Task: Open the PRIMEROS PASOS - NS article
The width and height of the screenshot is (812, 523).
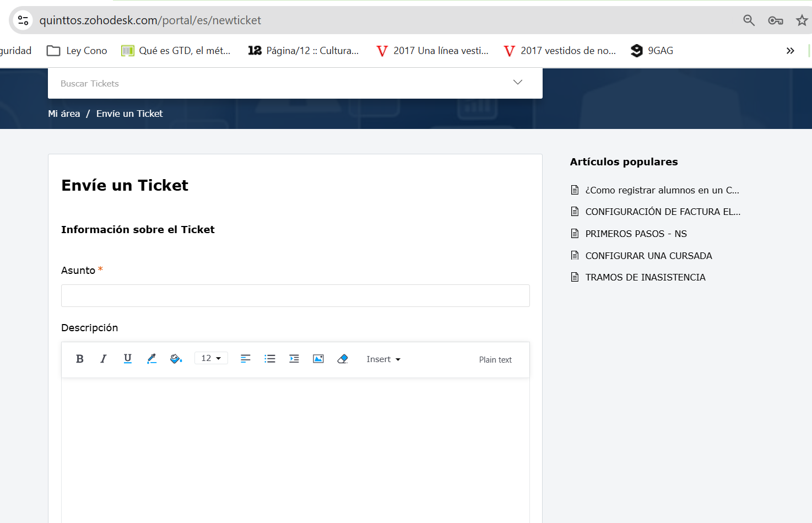Action: point(636,234)
